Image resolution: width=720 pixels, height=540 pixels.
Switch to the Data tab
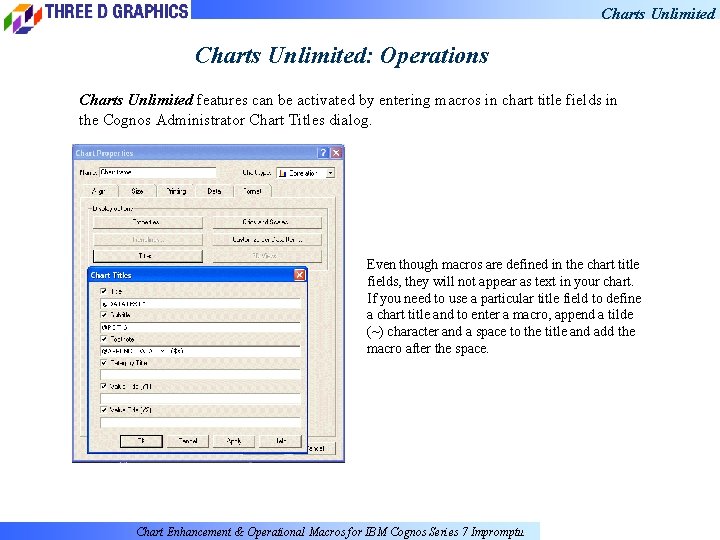click(x=214, y=191)
